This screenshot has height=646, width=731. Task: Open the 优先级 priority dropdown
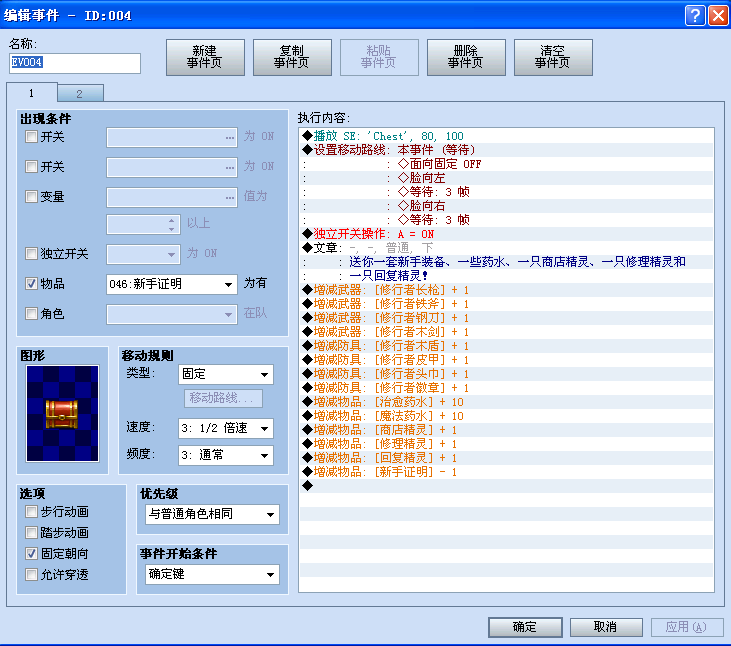(x=212, y=515)
